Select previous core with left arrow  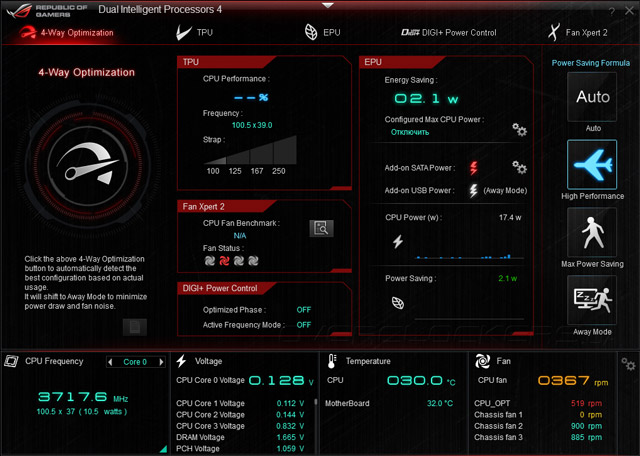(x=110, y=362)
